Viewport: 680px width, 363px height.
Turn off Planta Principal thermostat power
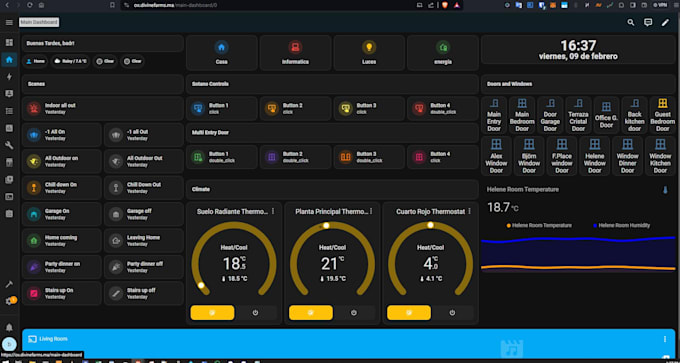click(x=354, y=313)
